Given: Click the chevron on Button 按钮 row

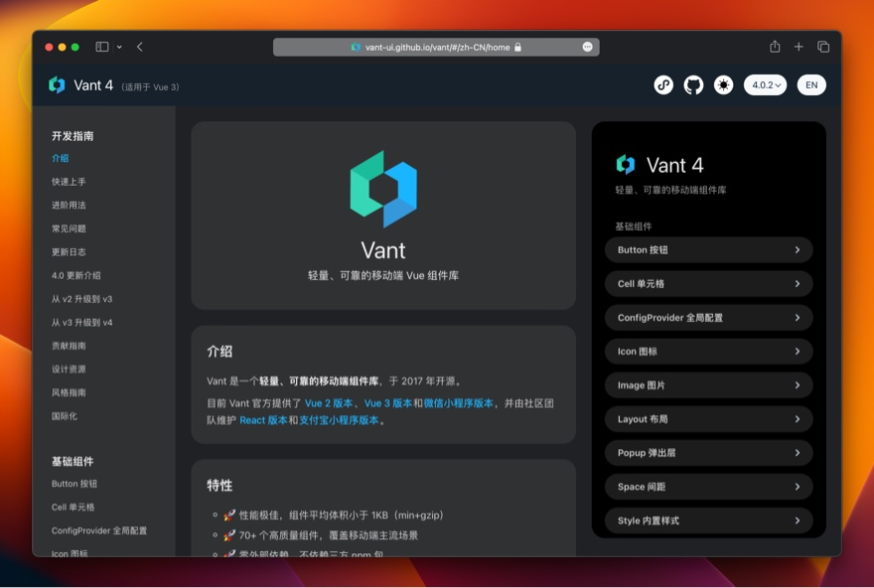Looking at the screenshot, I should click(x=798, y=250).
